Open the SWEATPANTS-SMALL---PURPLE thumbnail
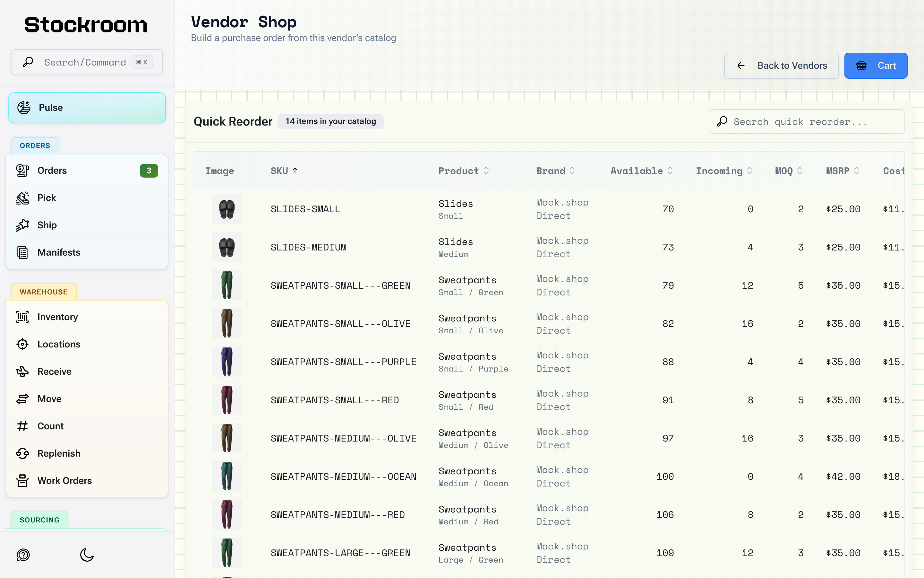The width and height of the screenshot is (924, 578). point(227,362)
